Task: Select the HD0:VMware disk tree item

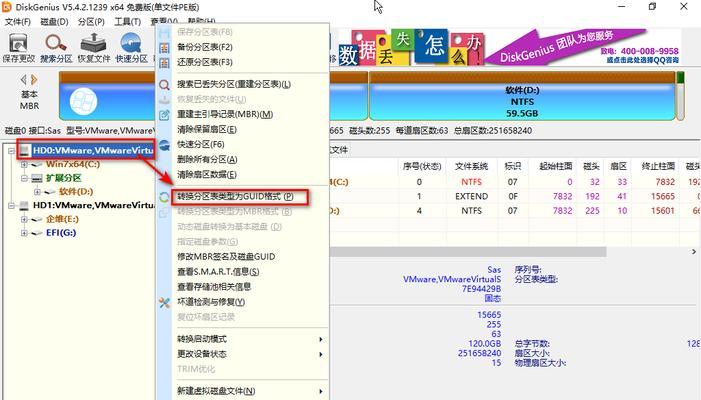Action: pyautogui.click(x=93, y=151)
